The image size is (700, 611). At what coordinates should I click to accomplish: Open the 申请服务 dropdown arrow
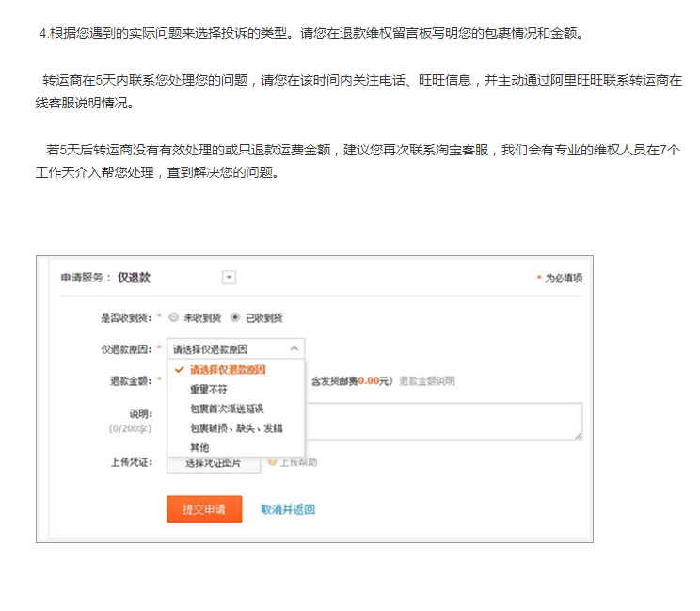coord(229,278)
